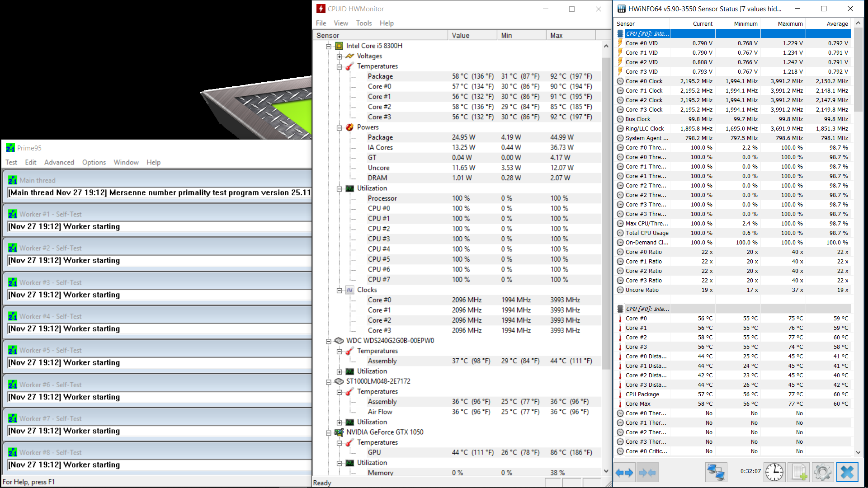Click HWiNFO clock reset timer icon
The image size is (868, 488).
774,473
